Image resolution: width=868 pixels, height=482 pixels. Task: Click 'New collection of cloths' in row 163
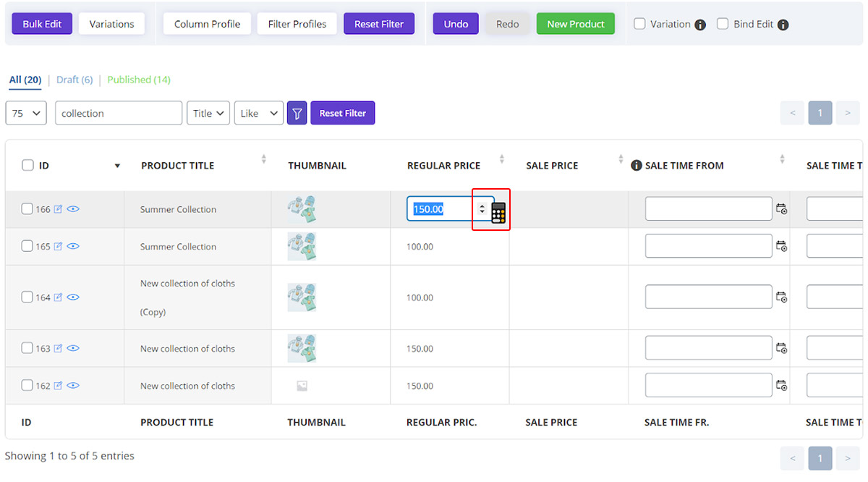pyautogui.click(x=187, y=349)
